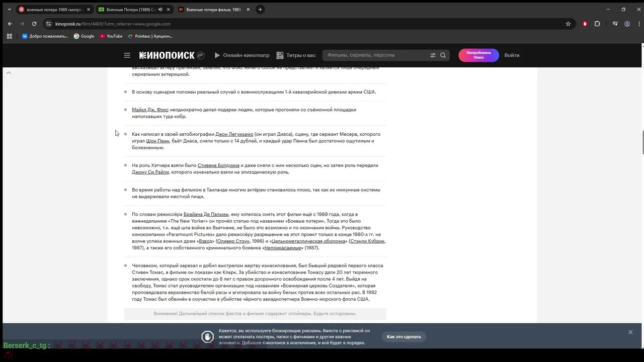Viewport: 644px width, 362px height.
Task: Close the ad blocker notification banner
Action: point(630,332)
